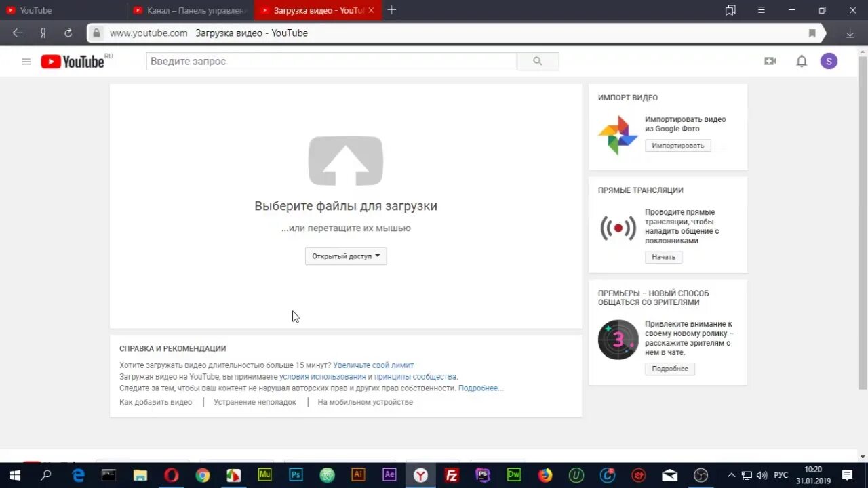Close the Загрузка видео tab
This screenshot has height=488, width=868.
click(x=371, y=10)
